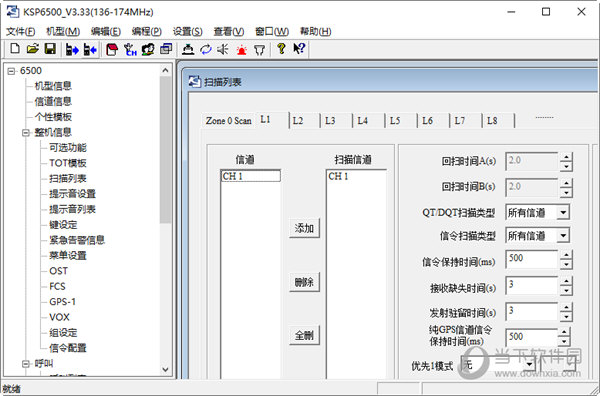Image resolution: width=600 pixels, height=396 pixels.
Task: Click the Open folder toolbar icon
Action: [x=33, y=49]
